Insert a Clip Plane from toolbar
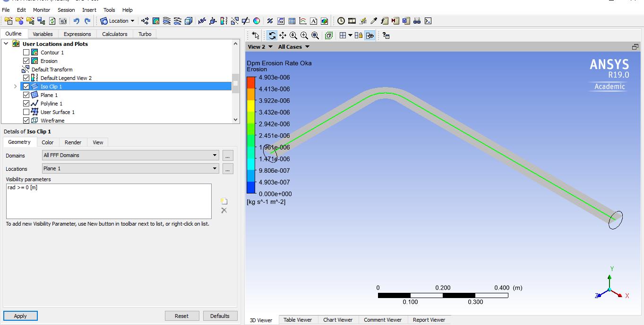Screen dimensions: 644x325 tap(245, 21)
